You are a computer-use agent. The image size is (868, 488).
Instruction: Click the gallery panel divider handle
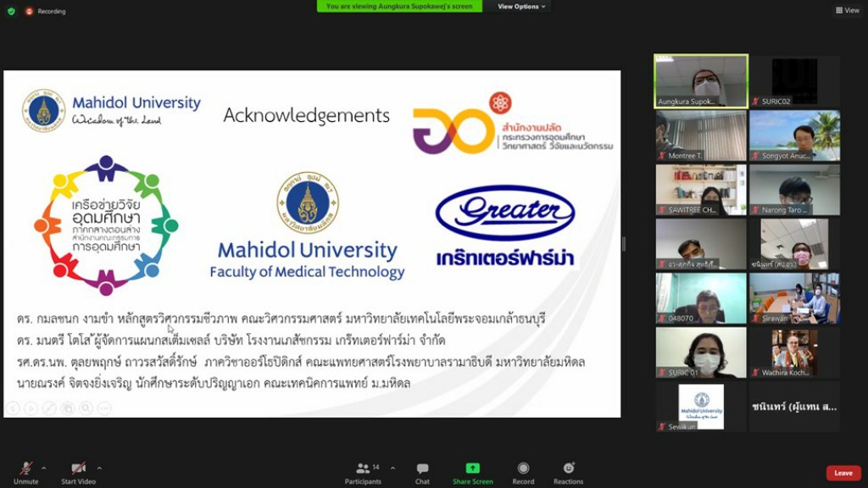coord(624,243)
